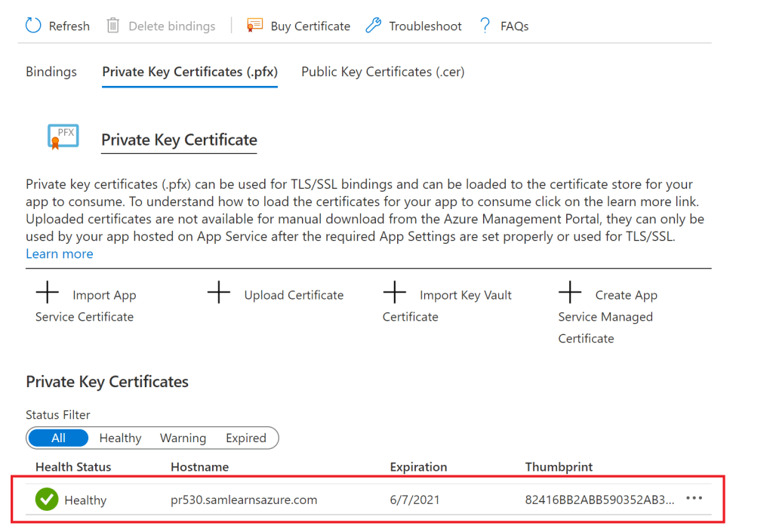Open the Public Key Certificates (.cer) tab
This screenshot has height=532, width=773.
[383, 72]
